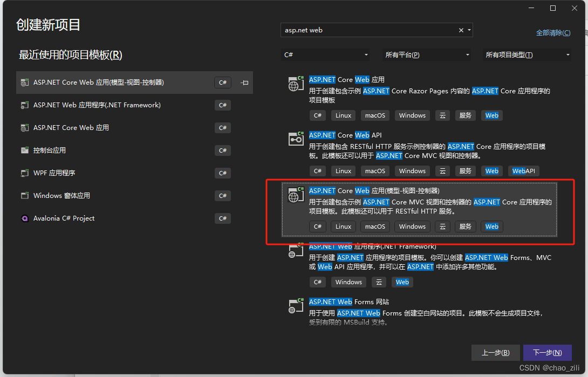This screenshot has height=377, width=588.
Task: Click Windows tag under MVC 模型-视图-控制器 result
Action: (x=412, y=227)
